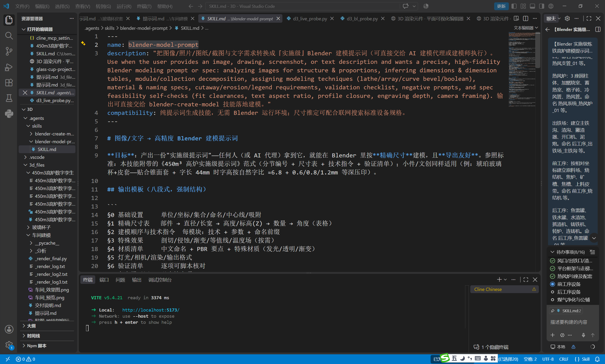Click the remote window status bar icon
This screenshot has width=605, height=364.
(8, 359)
